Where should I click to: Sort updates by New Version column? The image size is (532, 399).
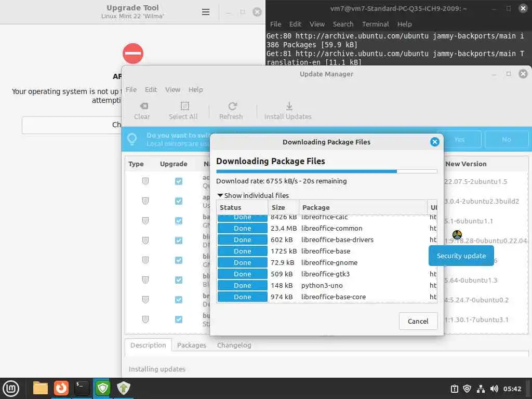486,164
